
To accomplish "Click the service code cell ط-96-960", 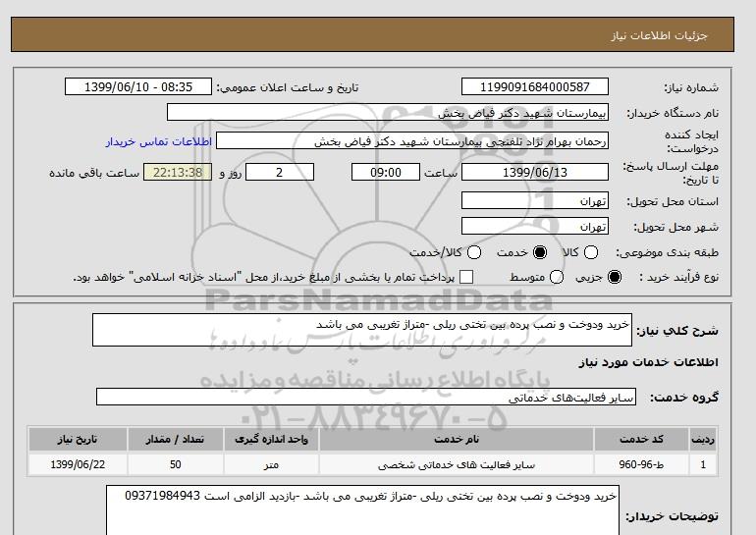I will (641, 464).
